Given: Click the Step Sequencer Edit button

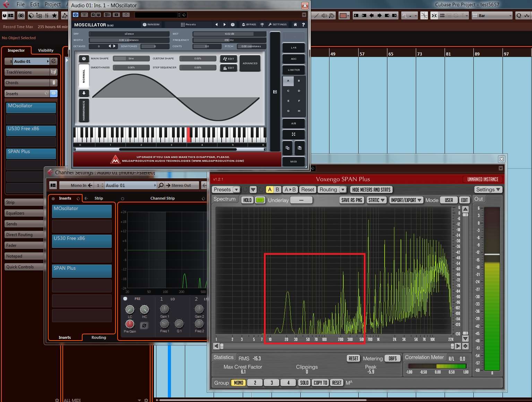Looking at the screenshot, I should coord(229,68).
